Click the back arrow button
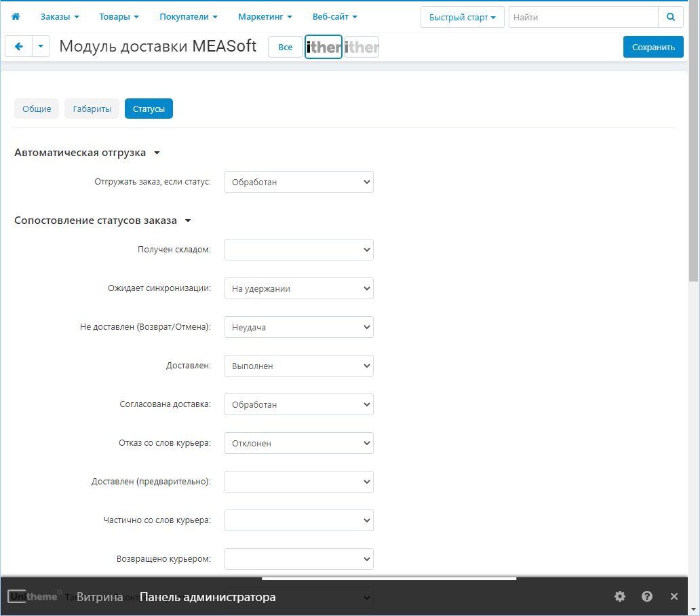 pyautogui.click(x=19, y=46)
